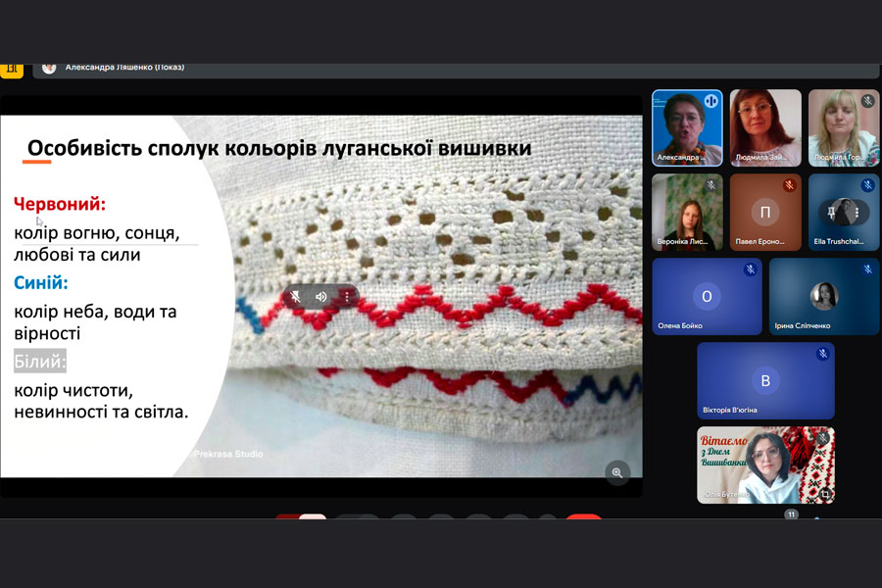Click the zoom magnifier icon on the presentation
The width and height of the screenshot is (882, 588).
[617, 472]
